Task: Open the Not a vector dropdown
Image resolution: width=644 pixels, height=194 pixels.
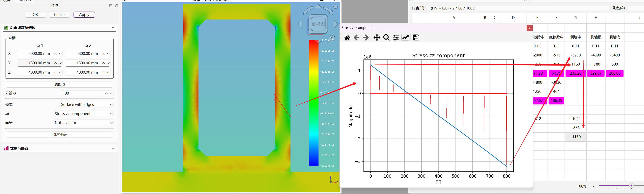Action: (84, 123)
